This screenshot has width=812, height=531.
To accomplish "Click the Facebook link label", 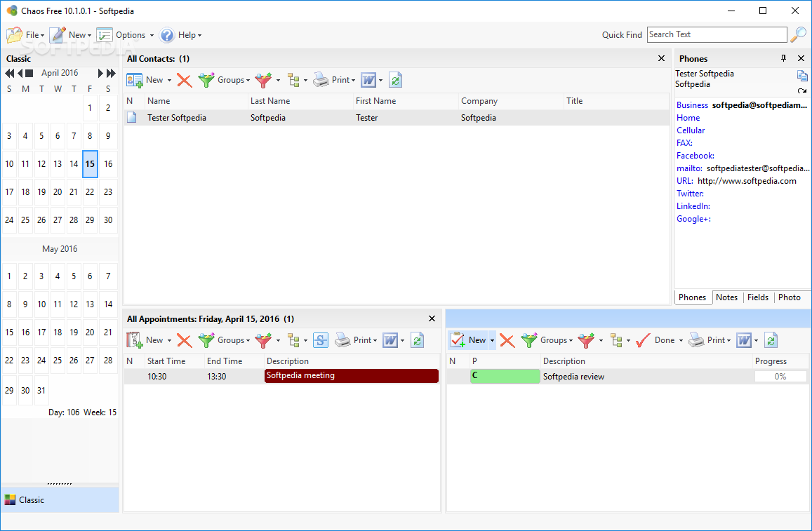I will [x=695, y=155].
